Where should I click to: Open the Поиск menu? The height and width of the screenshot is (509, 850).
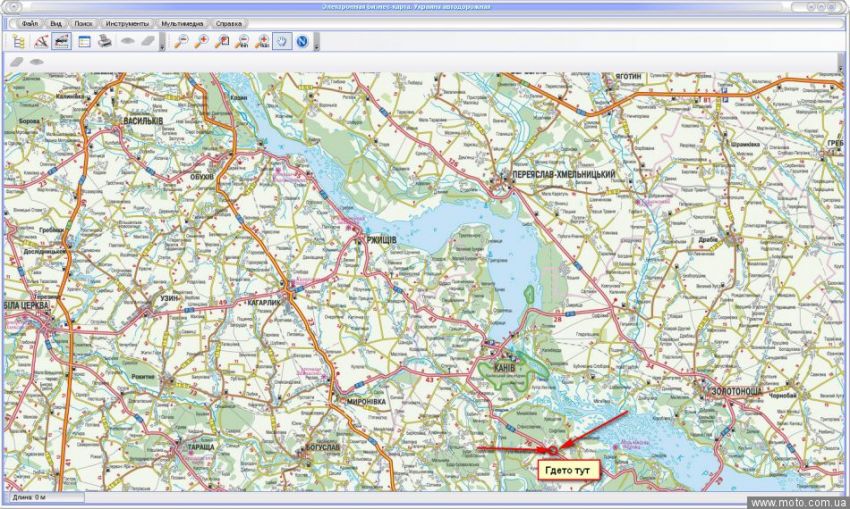pos(84,23)
